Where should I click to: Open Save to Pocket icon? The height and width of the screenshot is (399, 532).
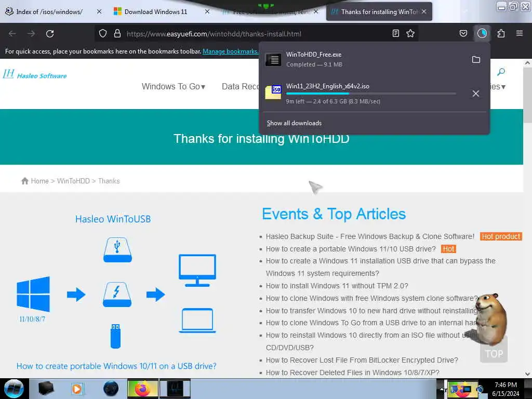click(463, 33)
